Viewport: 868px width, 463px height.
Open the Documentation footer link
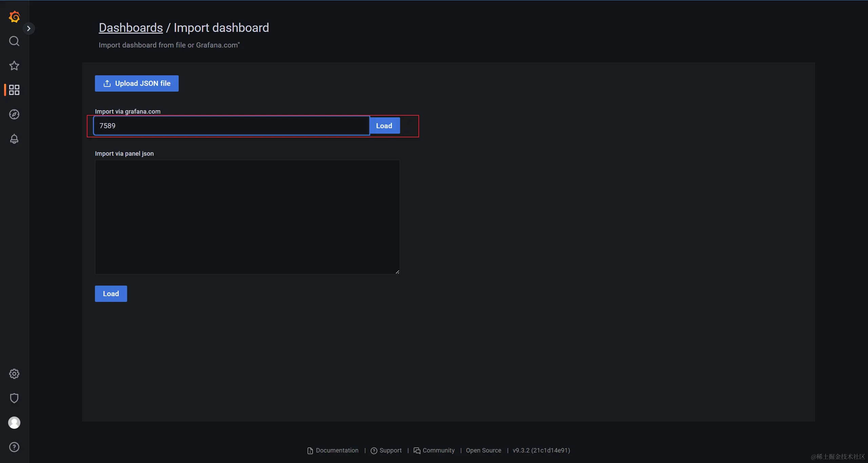point(337,450)
